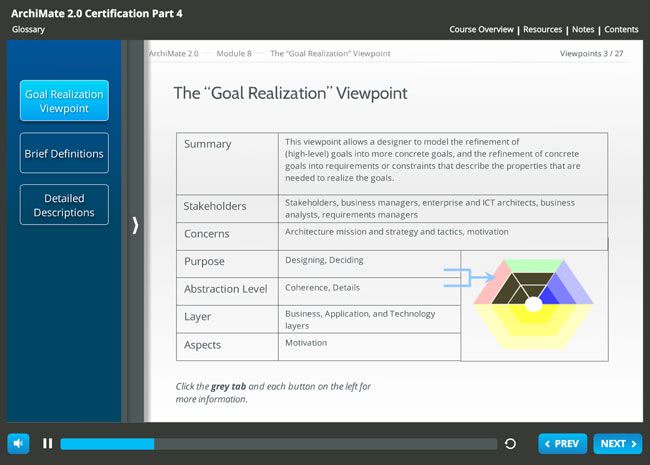
Task: Click the 'Goal Realization' Viewpoint breadcrumb
Action: click(x=330, y=53)
